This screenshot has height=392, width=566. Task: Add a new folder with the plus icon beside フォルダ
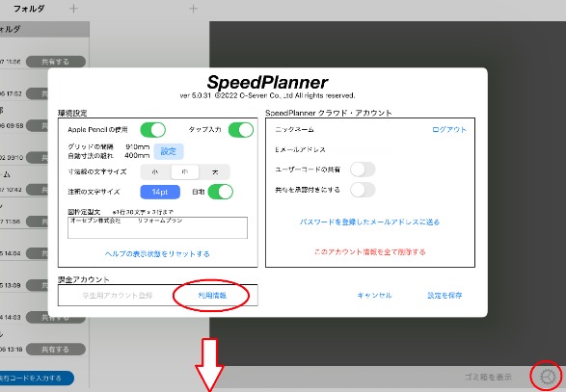pyautogui.click(x=73, y=9)
